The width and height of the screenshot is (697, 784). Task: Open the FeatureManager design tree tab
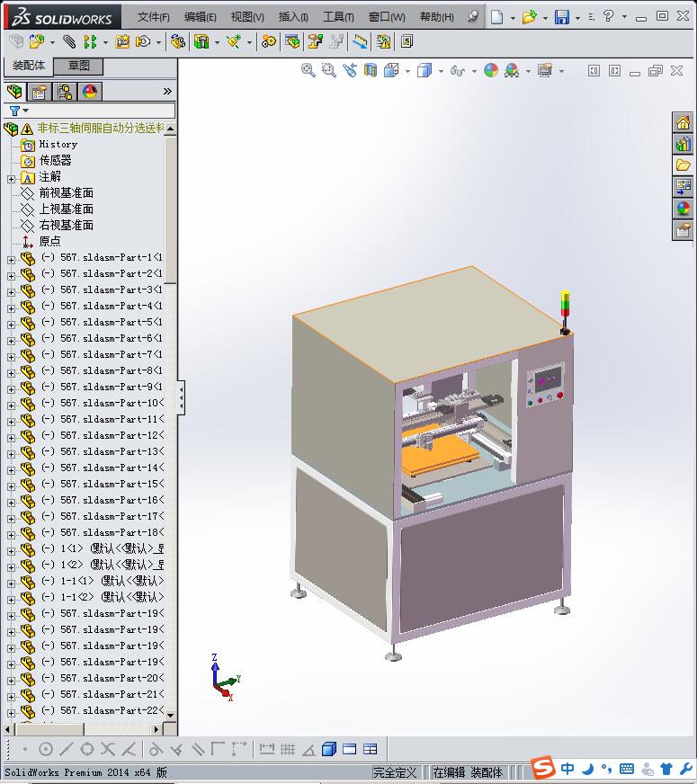pyautogui.click(x=14, y=92)
